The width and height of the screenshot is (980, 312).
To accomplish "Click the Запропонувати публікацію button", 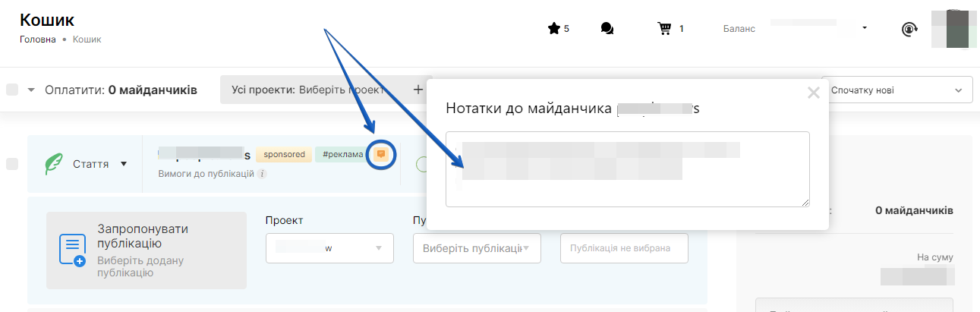I will [147, 251].
